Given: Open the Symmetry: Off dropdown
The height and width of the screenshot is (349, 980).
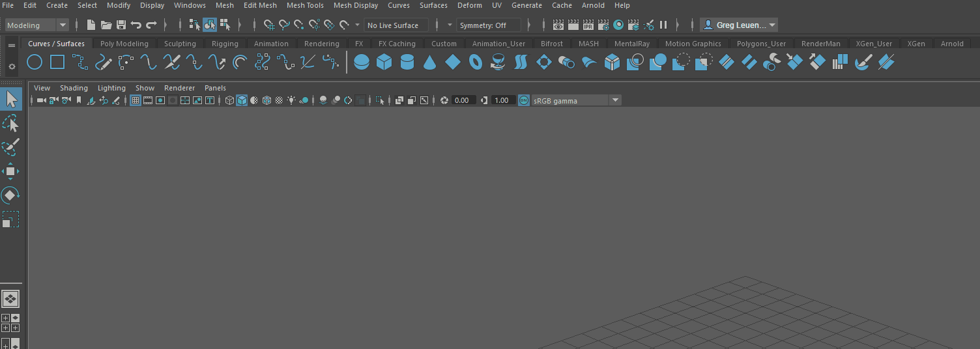Looking at the screenshot, I should [488, 25].
